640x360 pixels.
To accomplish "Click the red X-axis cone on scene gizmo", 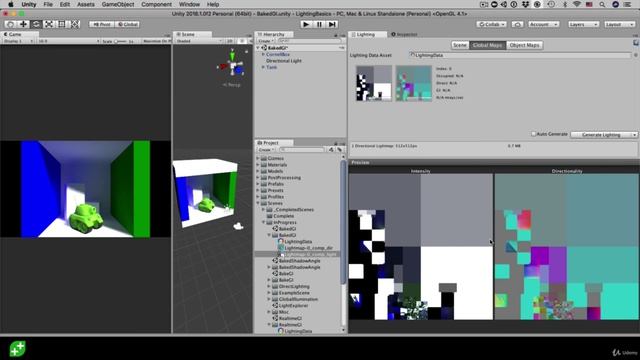I will tap(224, 66).
